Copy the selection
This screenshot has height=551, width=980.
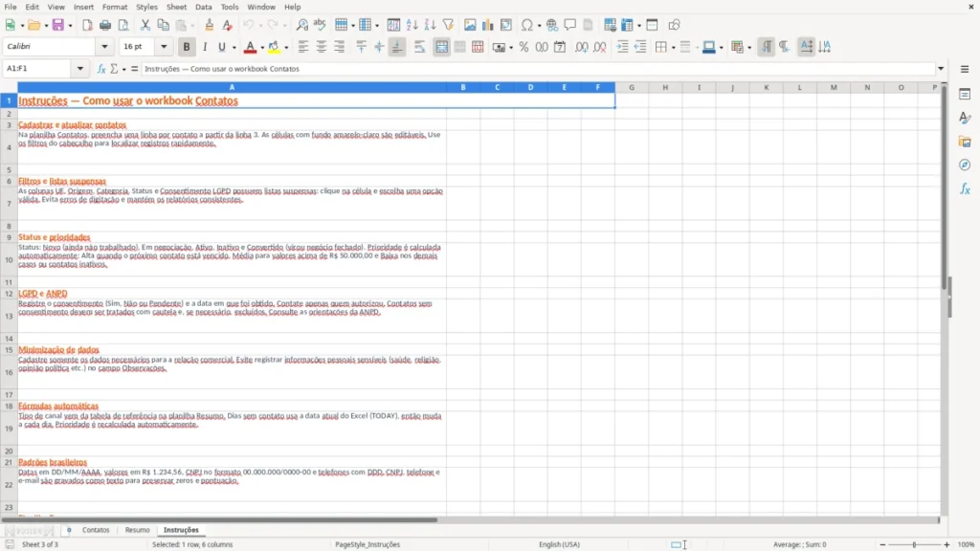(163, 25)
